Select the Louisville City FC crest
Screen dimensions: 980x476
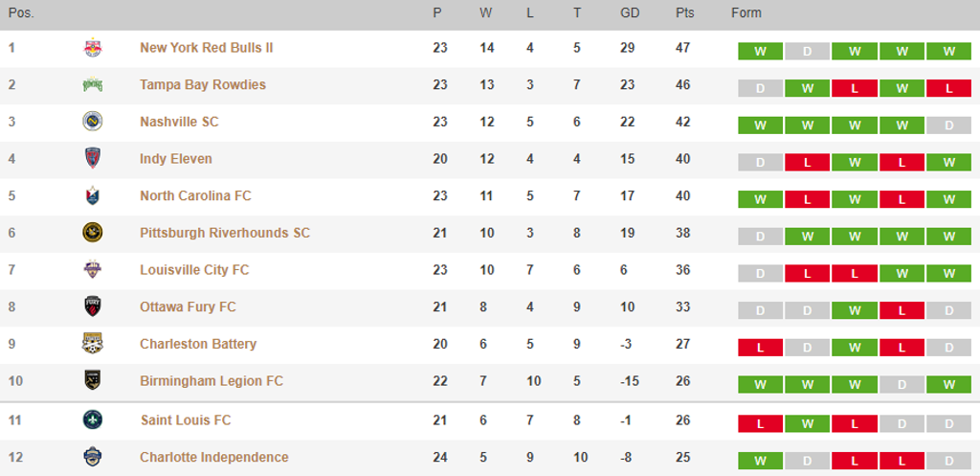coord(93,269)
